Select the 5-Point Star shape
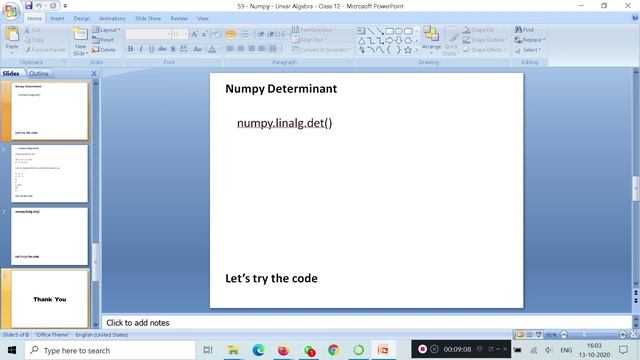The width and height of the screenshot is (640, 360). (x=408, y=50)
